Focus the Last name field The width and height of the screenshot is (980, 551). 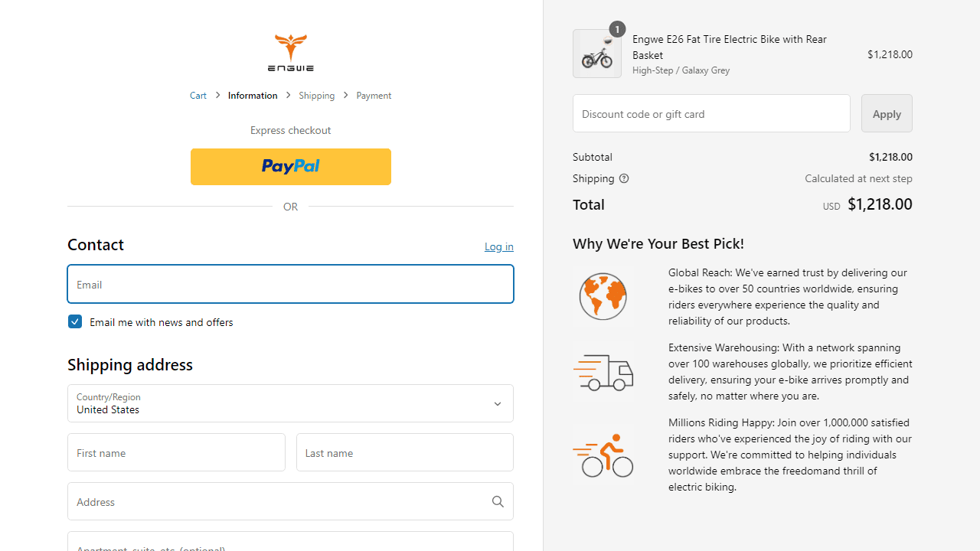[405, 452]
